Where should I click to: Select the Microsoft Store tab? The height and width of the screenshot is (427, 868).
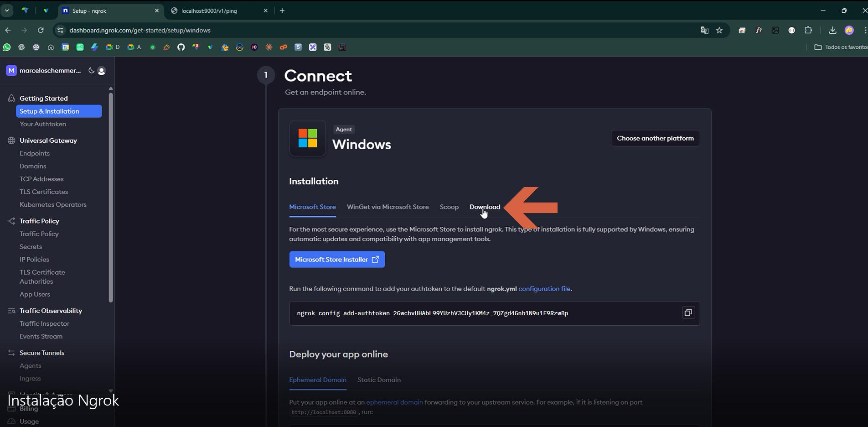click(x=312, y=207)
